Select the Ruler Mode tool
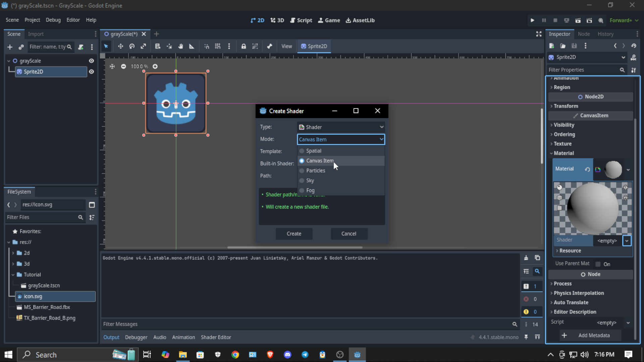 click(192, 46)
